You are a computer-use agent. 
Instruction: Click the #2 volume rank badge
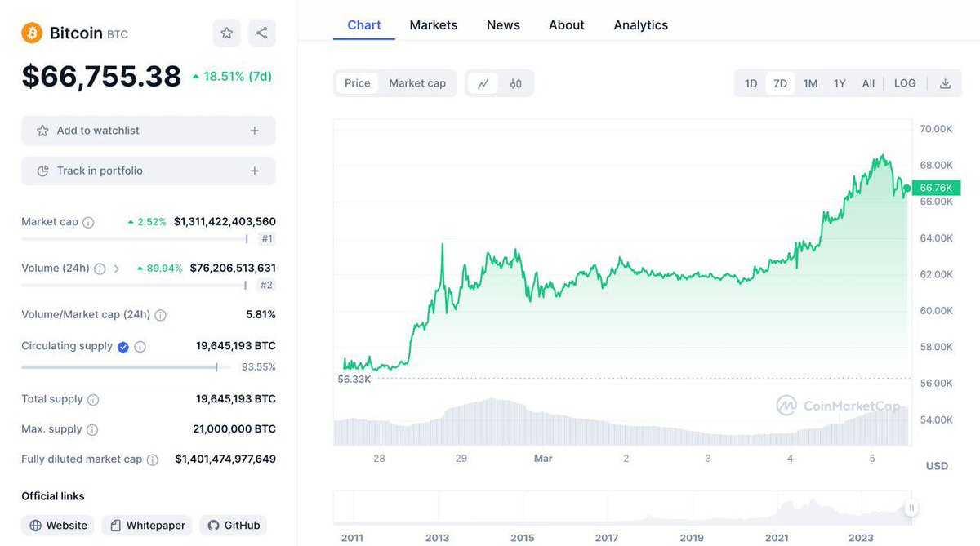pyautogui.click(x=266, y=286)
